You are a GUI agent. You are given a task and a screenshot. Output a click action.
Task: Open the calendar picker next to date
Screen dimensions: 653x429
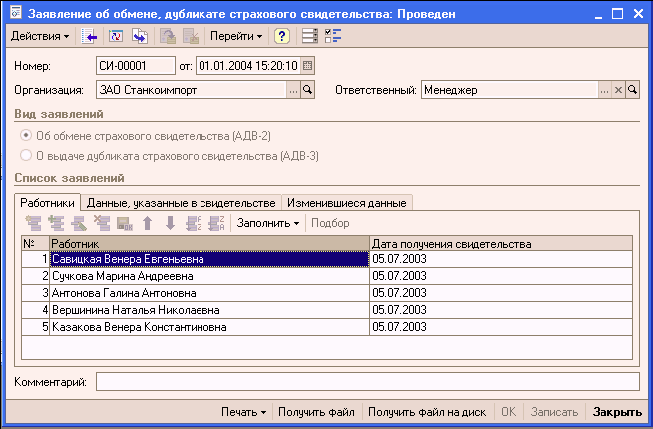[307, 66]
